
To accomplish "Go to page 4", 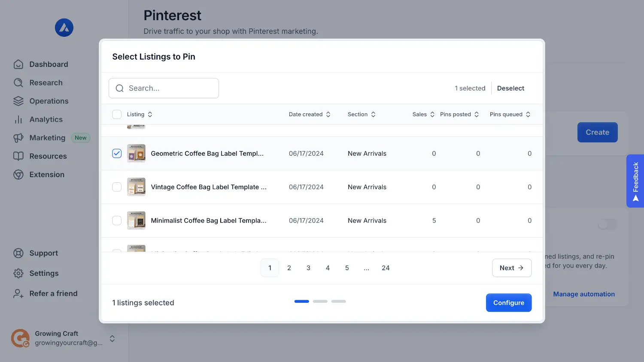I will pos(328,268).
